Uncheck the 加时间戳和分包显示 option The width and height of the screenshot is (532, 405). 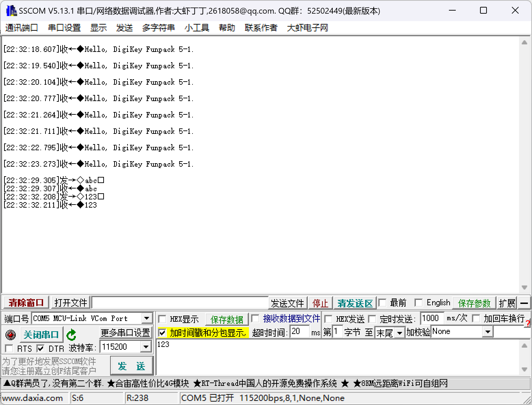pyautogui.click(x=163, y=332)
